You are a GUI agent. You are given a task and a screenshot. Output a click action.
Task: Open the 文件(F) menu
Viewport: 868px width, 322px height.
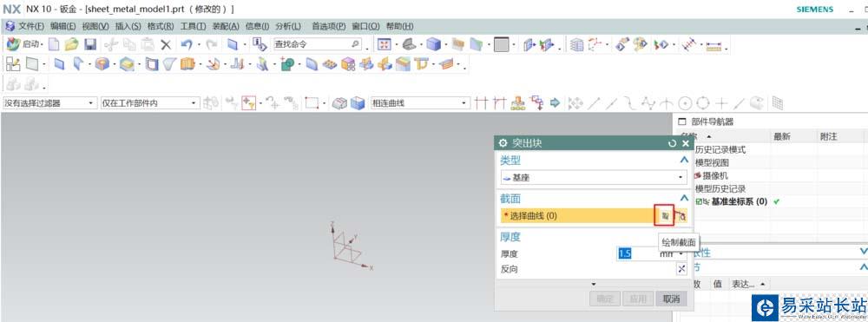[x=31, y=26]
